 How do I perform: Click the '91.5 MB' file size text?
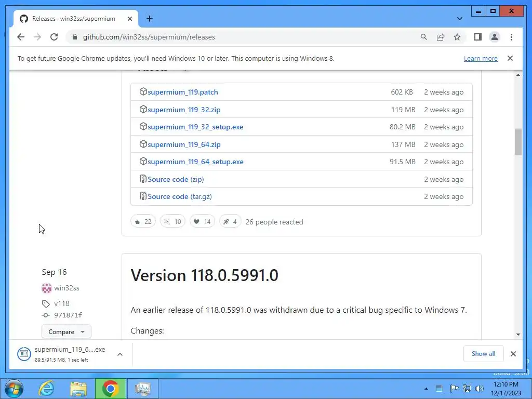pyautogui.click(x=403, y=162)
